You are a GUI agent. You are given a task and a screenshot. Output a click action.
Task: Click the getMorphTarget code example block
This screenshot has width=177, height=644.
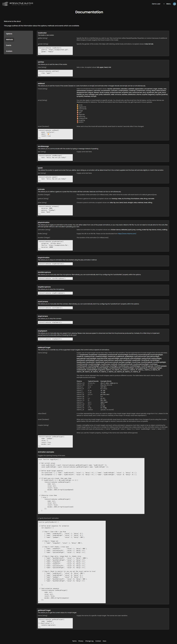[55, 623]
